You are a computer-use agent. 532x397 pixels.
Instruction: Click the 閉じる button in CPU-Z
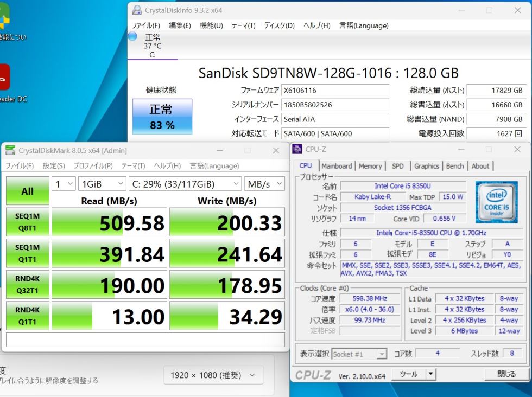pos(506,374)
